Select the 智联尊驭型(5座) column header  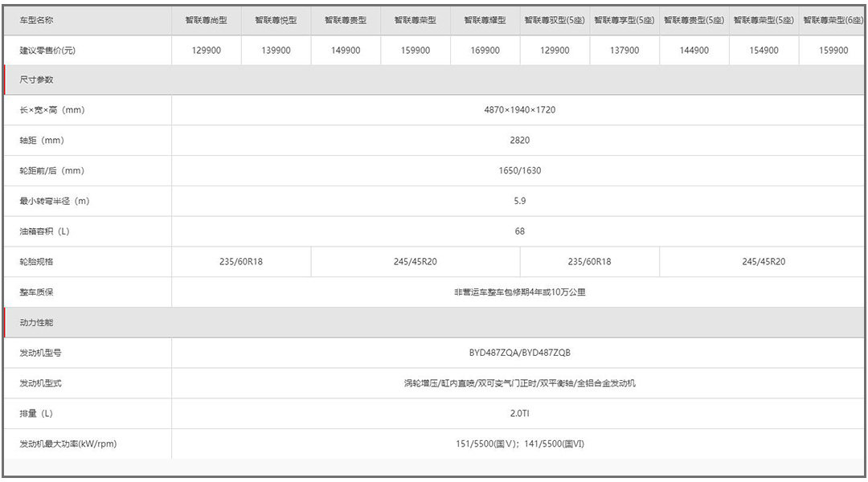555,20
